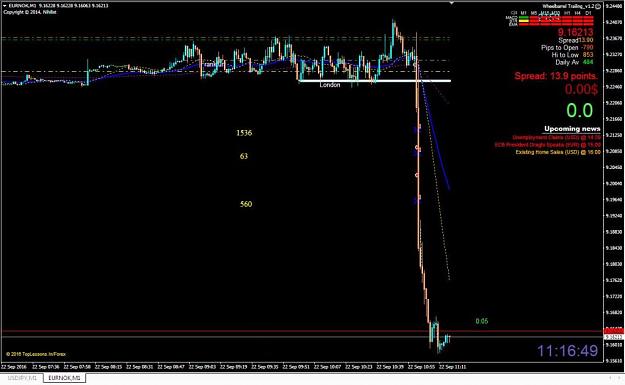625x385 pixels.
Task: Click the 'Pips to Open' value -790
Action: click(587, 47)
